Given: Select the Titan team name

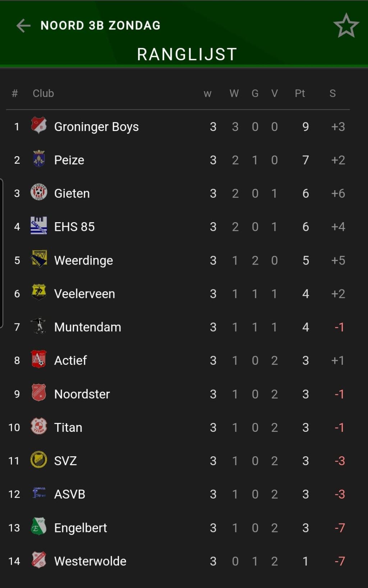Looking at the screenshot, I should pyautogui.click(x=68, y=428).
